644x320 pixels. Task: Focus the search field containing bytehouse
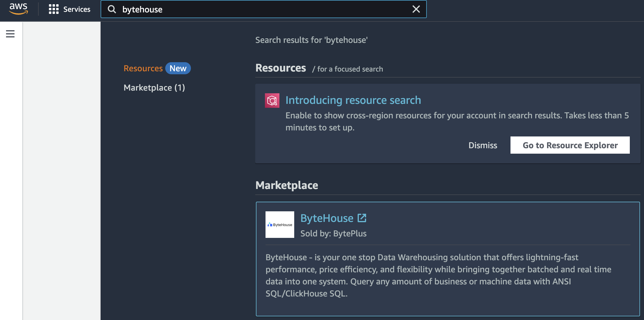tap(263, 9)
